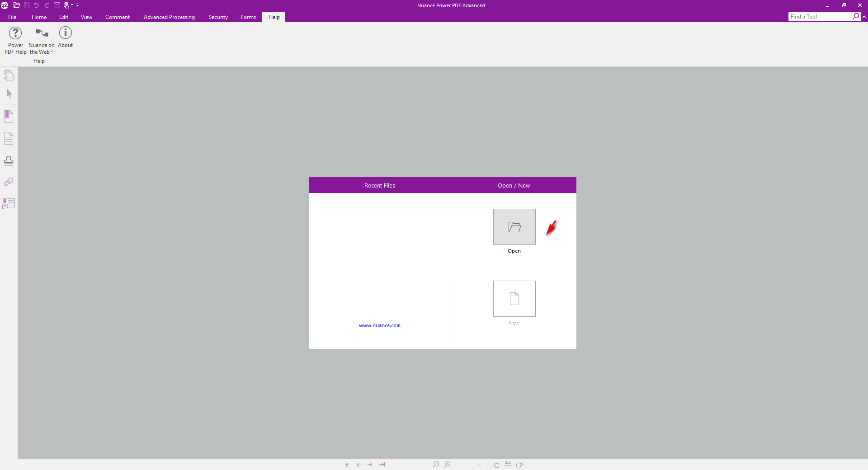Open the Pages panel
Screen dimensions: 868x470
(9, 138)
